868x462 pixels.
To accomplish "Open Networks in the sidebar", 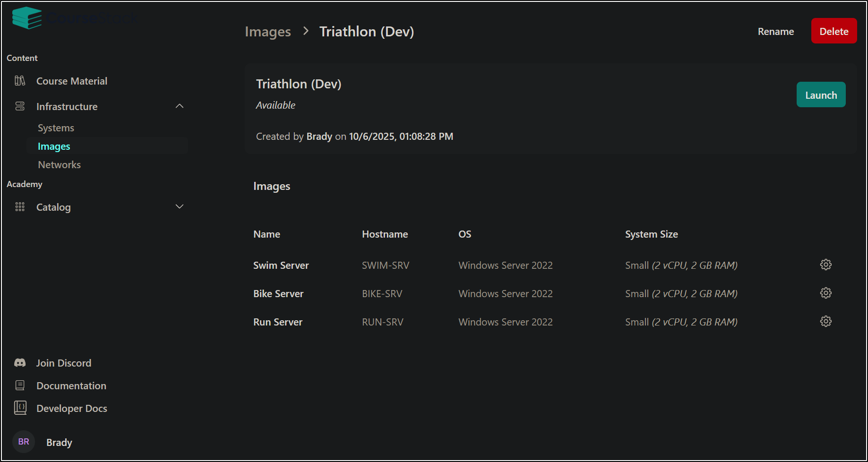I will pyautogui.click(x=59, y=165).
